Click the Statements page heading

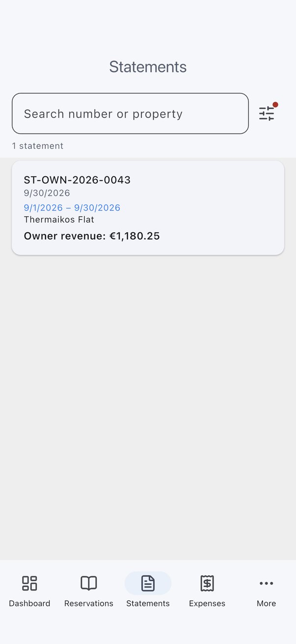[148, 67]
